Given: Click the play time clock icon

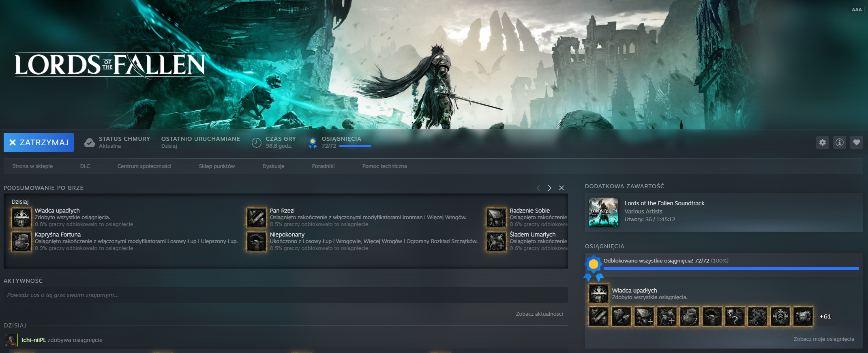Looking at the screenshot, I should pos(256,143).
